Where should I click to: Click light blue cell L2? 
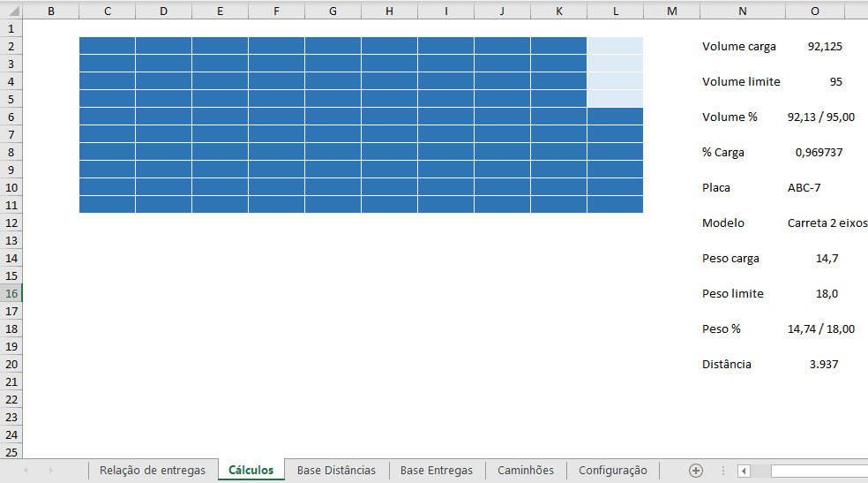click(616, 46)
